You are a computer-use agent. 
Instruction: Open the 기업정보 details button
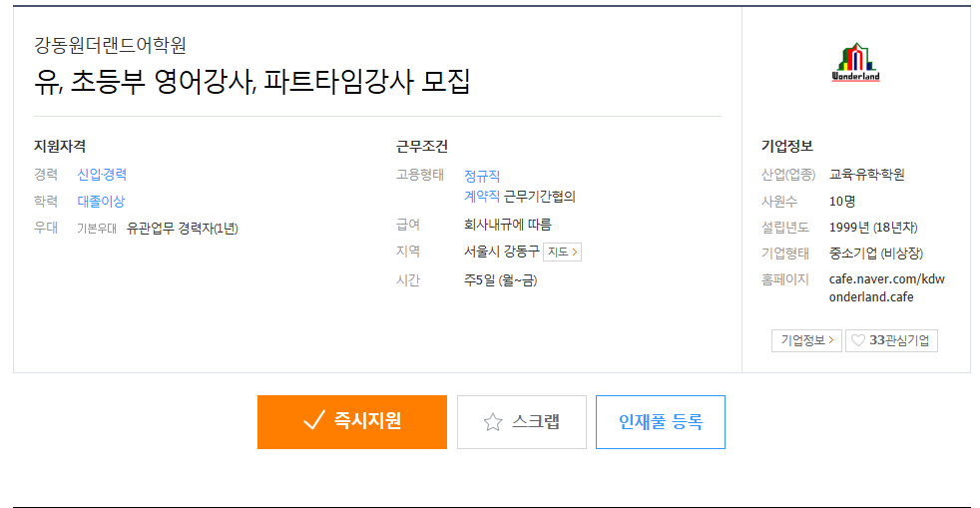coord(806,340)
